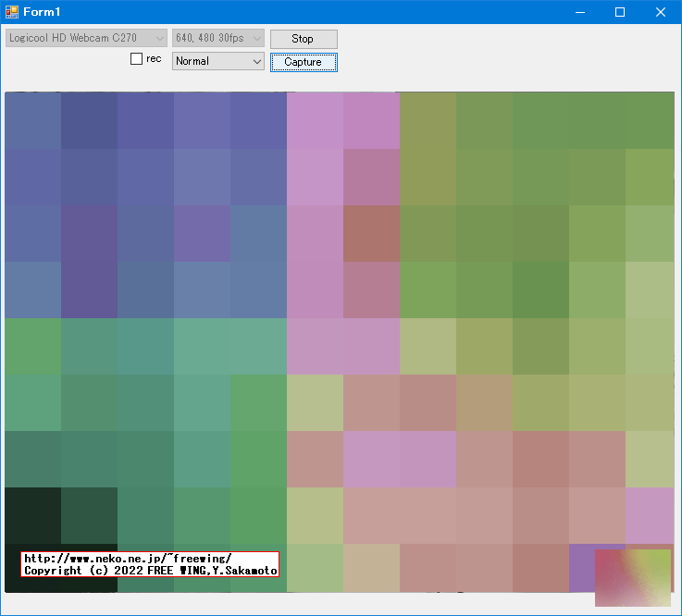Select the small preview thumbnail in video corner

tap(632, 577)
